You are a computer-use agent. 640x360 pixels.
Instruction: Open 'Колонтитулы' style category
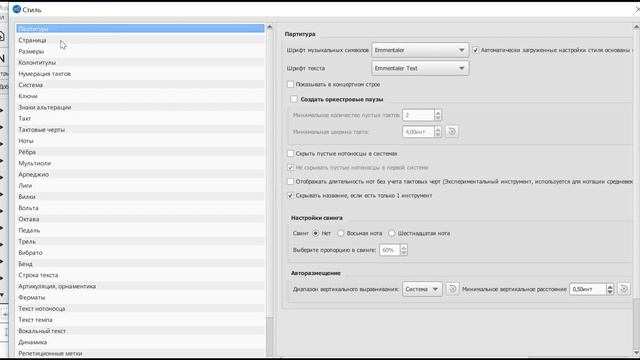pos(140,62)
